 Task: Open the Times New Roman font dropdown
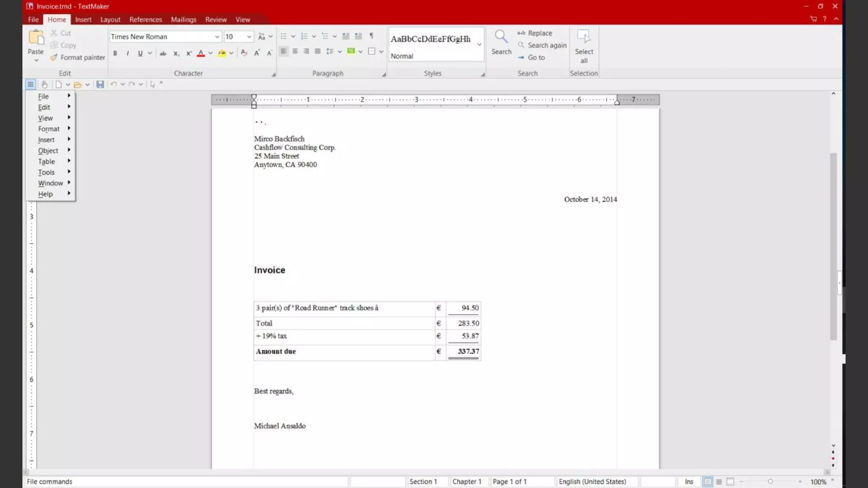(x=217, y=37)
